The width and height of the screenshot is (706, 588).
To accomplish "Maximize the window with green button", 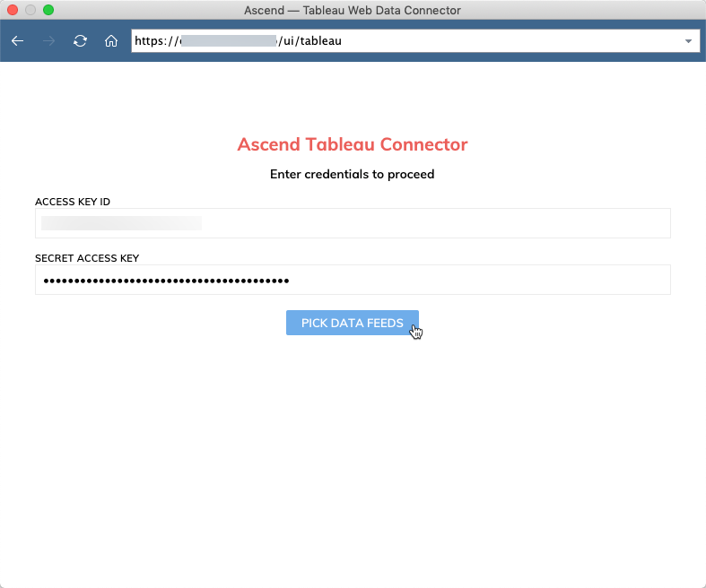I will coord(48,10).
